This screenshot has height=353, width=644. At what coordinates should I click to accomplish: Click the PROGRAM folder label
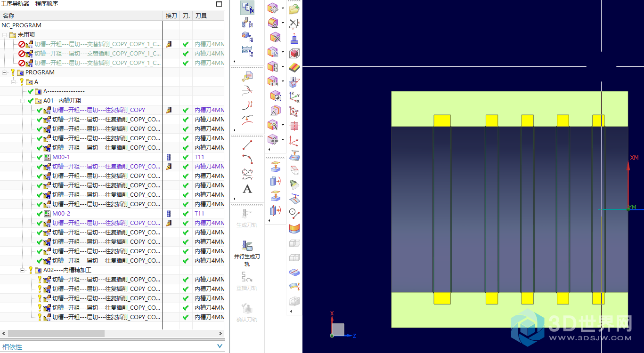pos(40,72)
